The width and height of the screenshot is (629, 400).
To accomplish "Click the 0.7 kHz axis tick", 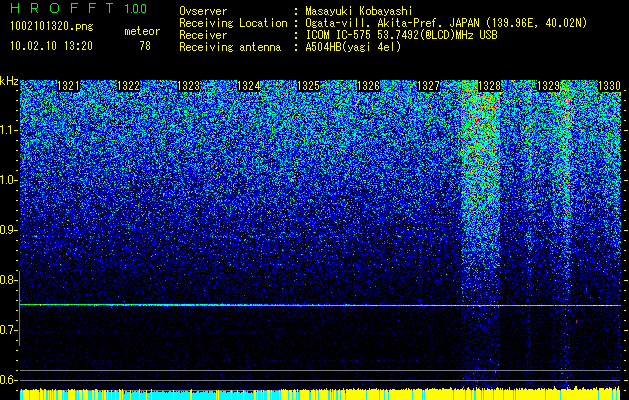I will point(9,330).
